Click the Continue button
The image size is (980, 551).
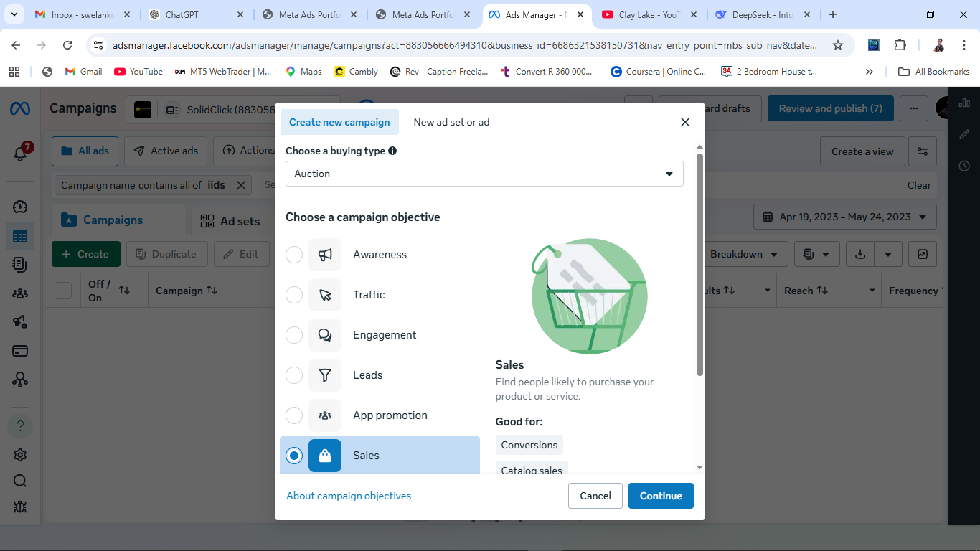click(x=661, y=496)
